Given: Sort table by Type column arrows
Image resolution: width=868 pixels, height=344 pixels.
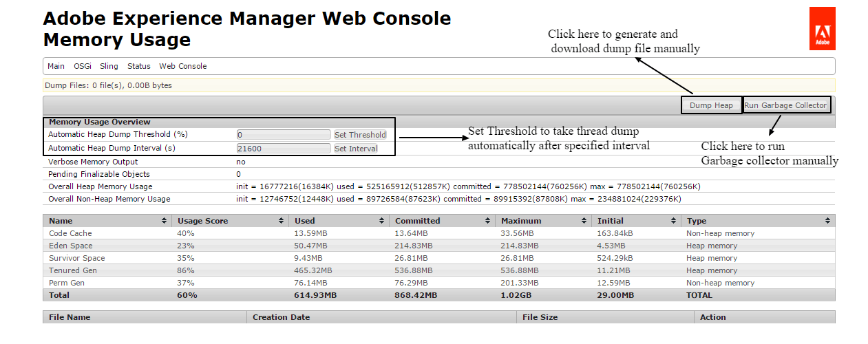Looking at the screenshot, I should (x=827, y=221).
